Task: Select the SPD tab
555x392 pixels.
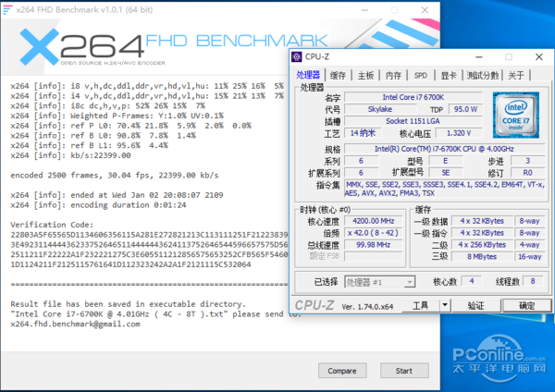Action: (421, 76)
